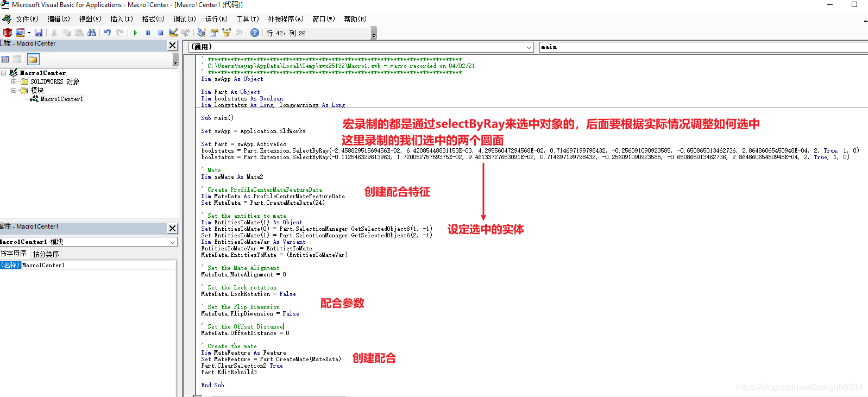This screenshot has width=868, height=397.
Task: Save the macro with the floppy icon
Action: [x=39, y=33]
